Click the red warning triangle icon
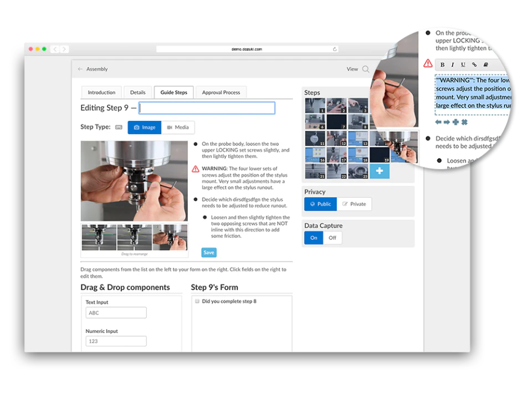532x399 pixels. click(x=427, y=64)
